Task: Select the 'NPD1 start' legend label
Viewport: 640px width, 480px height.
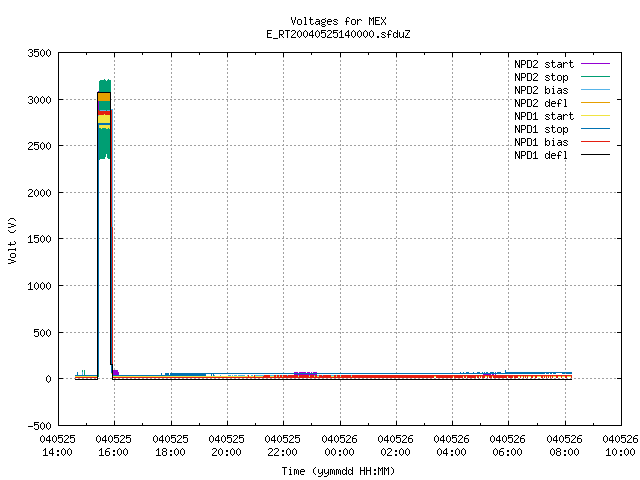Action: [544, 116]
